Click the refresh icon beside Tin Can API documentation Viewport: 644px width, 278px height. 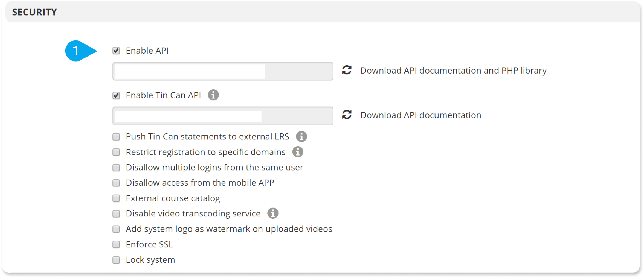click(x=346, y=115)
